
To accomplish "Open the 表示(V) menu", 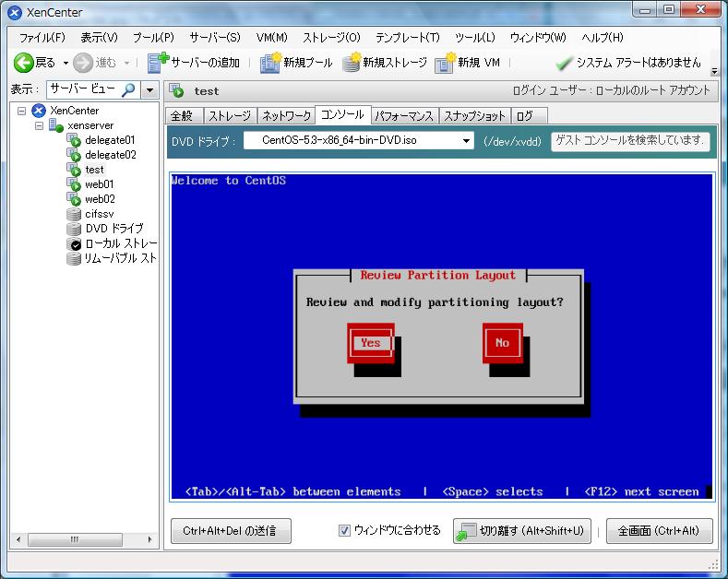I will [100, 38].
